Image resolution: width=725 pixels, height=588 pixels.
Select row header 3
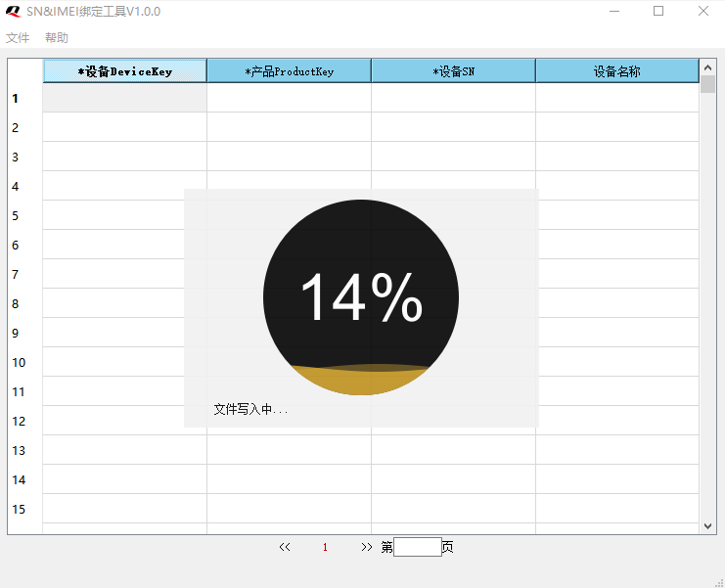coord(25,157)
